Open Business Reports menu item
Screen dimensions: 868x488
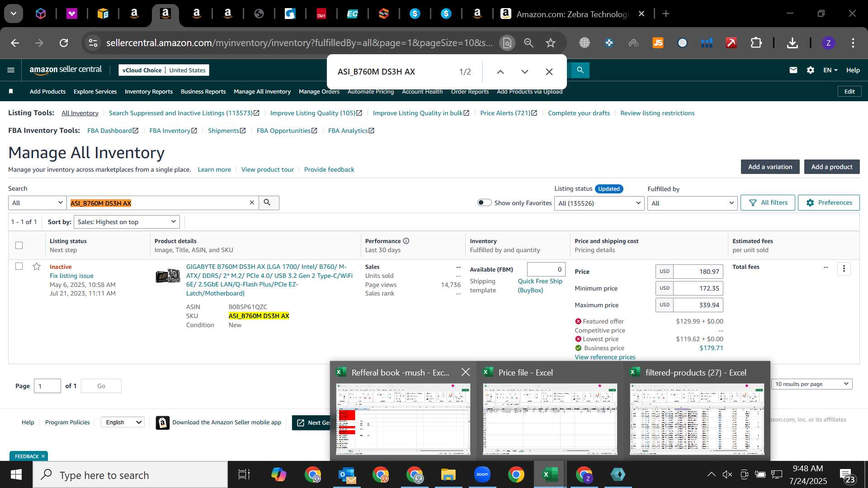click(203, 91)
